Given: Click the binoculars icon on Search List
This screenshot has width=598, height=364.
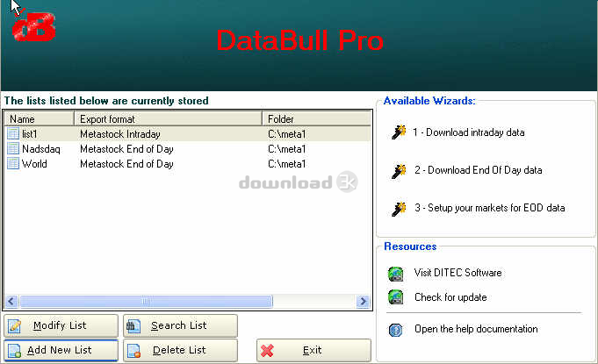Looking at the screenshot, I should pos(133,326).
